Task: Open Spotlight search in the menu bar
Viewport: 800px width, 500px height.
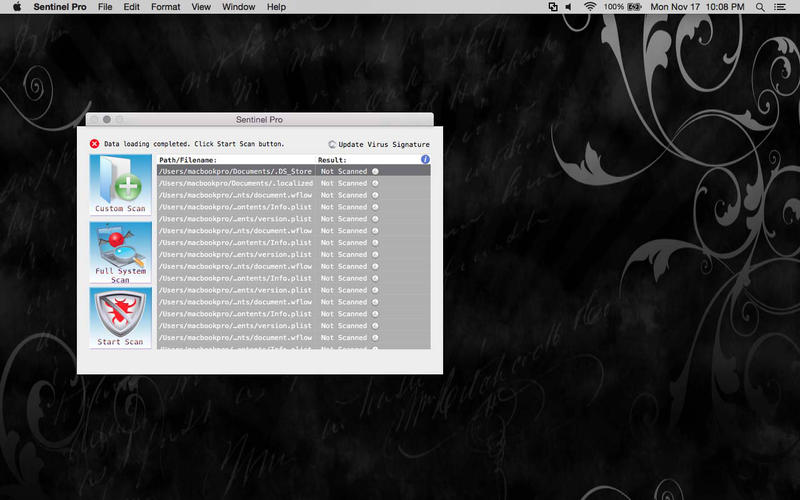Action: (x=760, y=7)
